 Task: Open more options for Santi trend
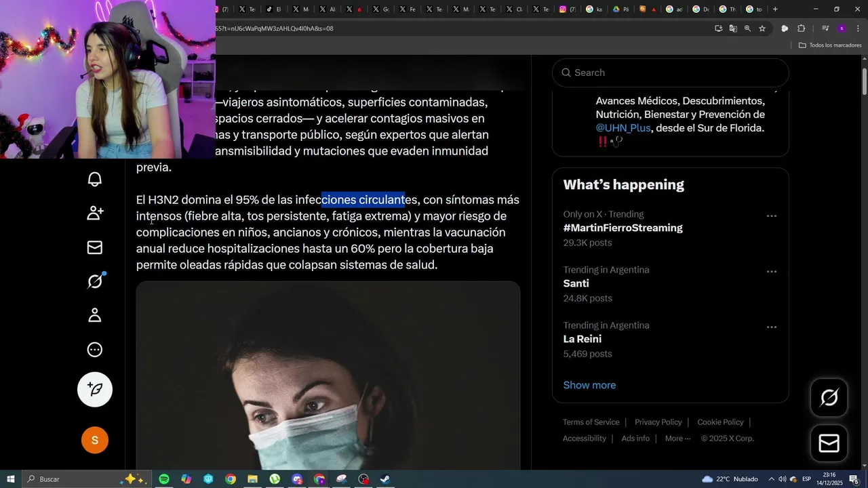point(772,272)
